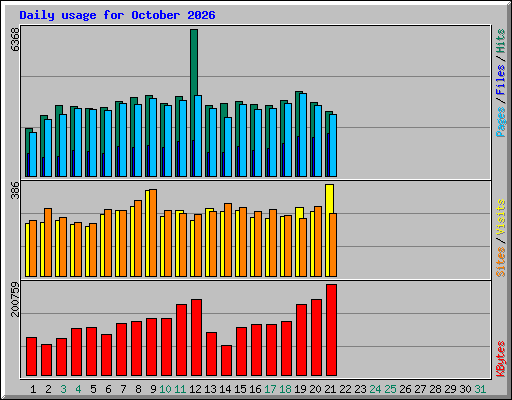Click the Pages legend label
The image size is (512, 400).
coord(500,122)
